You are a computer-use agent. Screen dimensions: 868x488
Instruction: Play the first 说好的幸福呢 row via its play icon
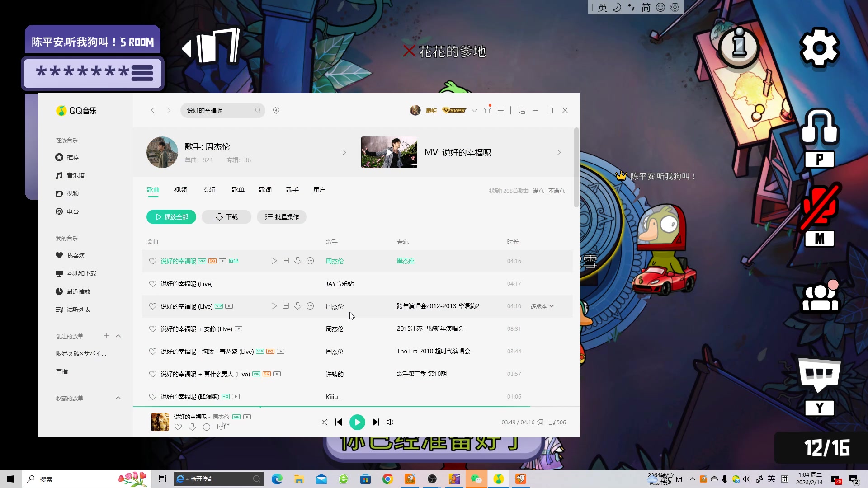click(274, 261)
